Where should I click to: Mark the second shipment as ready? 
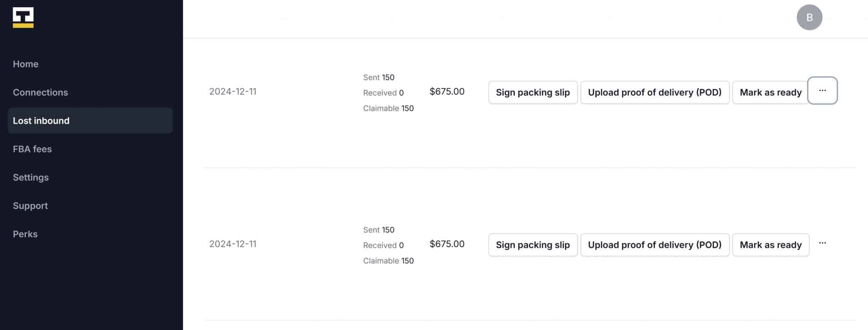(771, 245)
